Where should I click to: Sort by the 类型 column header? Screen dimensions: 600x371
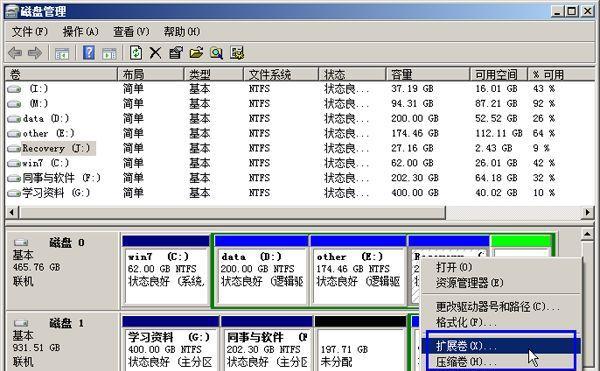point(214,74)
